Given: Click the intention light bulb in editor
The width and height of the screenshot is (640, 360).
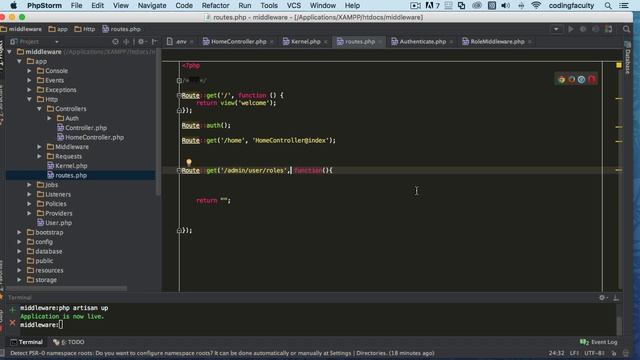Looking at the screenshot, I should click(x=189, y=163).
